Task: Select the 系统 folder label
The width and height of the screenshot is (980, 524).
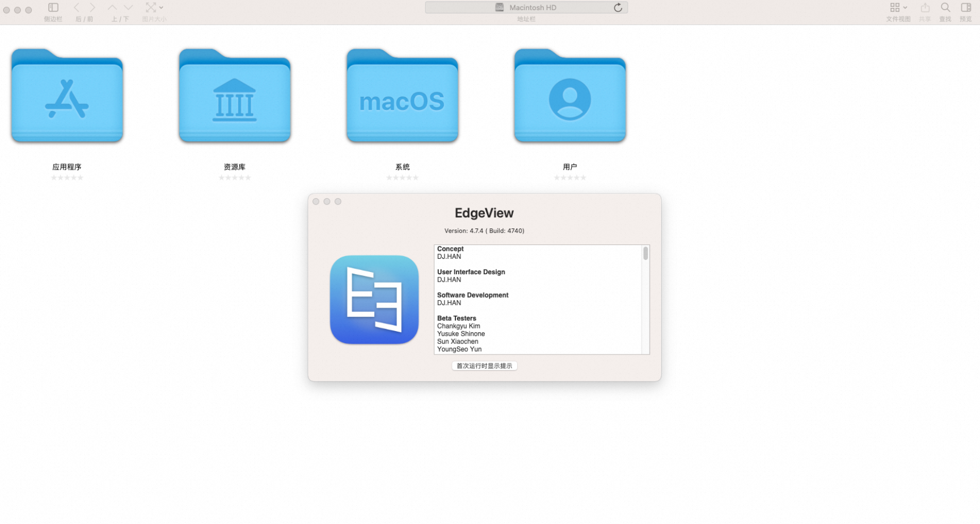Action: point(402,167)
